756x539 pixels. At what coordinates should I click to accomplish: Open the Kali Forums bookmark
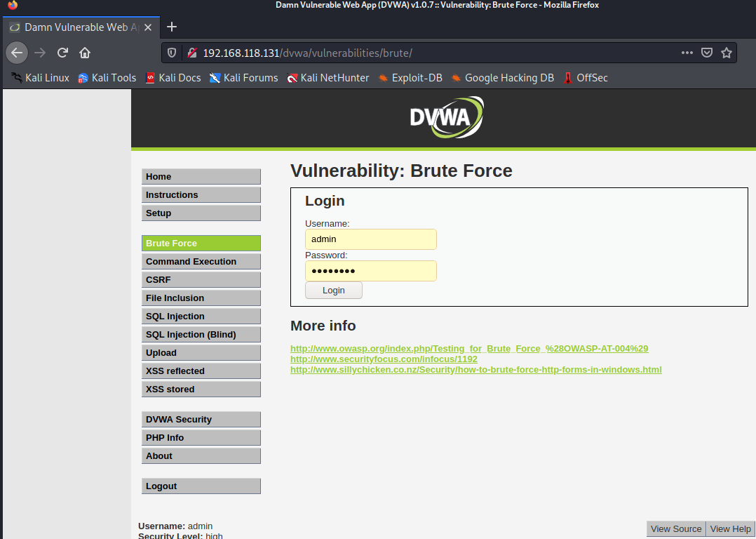click(243, 78)
